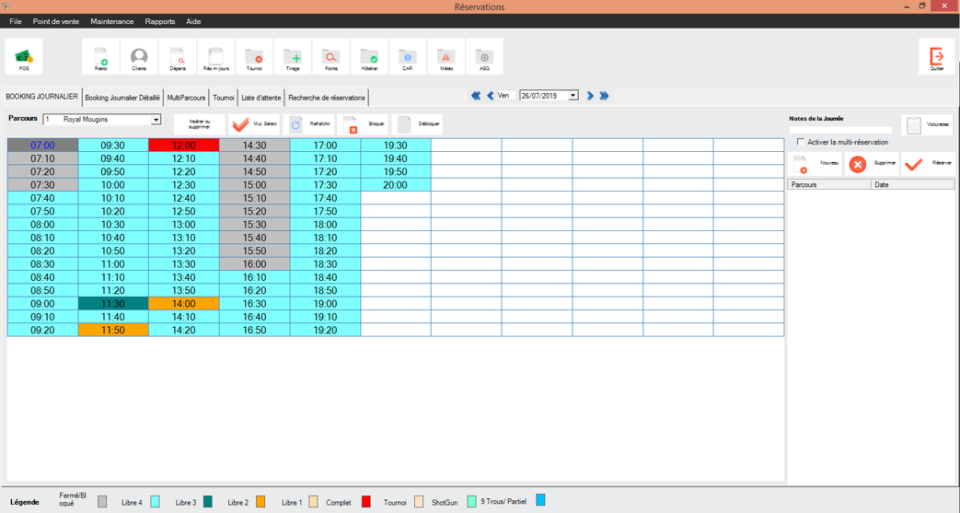The width and height of the screenshot is (960, 513).
Task: Expand the Parcours Royal Mougins dropdown
Action: [x=156, y=119]
